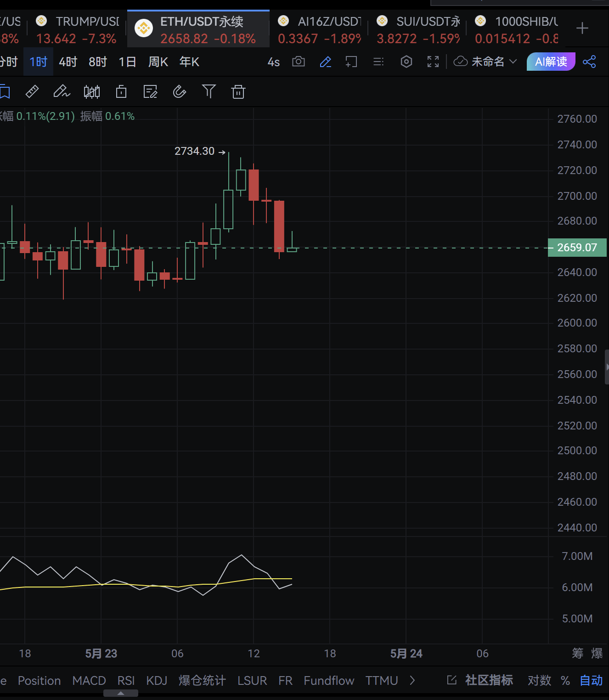The width and height of the screenshot is (609, 700).
Task: Open the note edit tool
Action: pos(150,91)
